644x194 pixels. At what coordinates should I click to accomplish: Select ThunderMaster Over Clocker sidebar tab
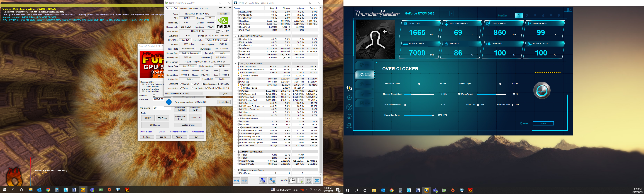point(365,74)
